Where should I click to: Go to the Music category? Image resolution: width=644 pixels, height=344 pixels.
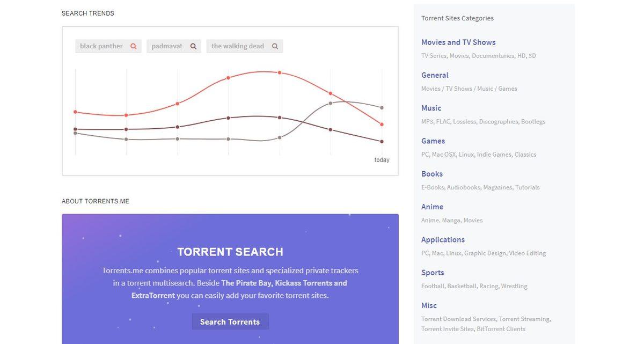pos(431,108)
